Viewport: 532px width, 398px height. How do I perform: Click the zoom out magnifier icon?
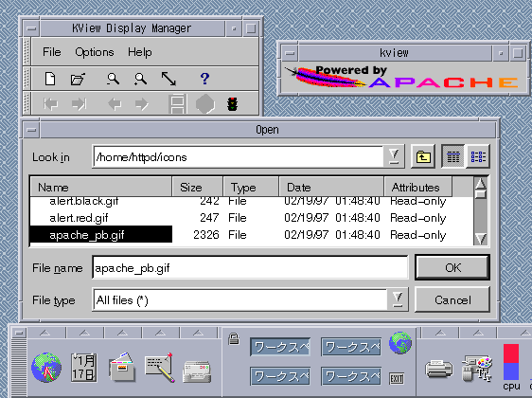pos(113,79)
